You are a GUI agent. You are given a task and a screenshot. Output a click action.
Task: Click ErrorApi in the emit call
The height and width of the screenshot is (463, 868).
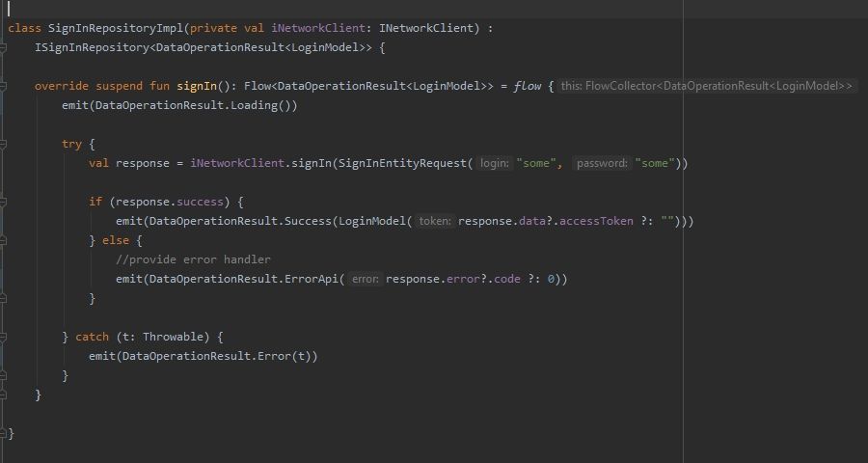(x=312, y=279)
